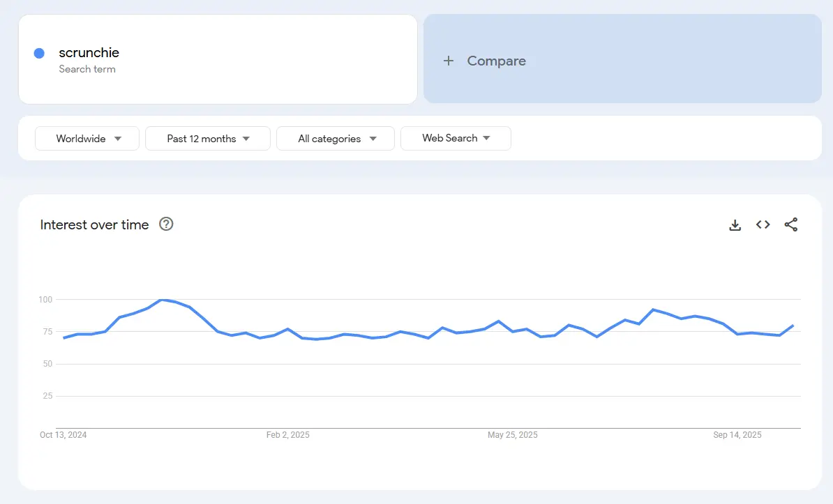The image size is (833, 504).
Task: Click the Feb 2, 2025 axis label
Action: point(288,434)
